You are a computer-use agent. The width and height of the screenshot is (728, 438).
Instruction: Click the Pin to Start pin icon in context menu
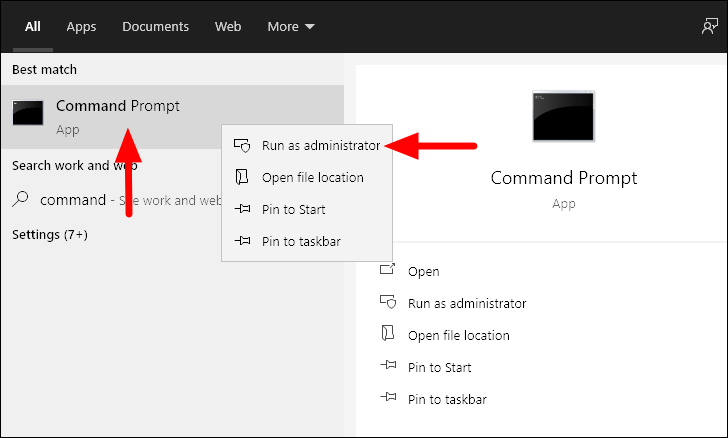click(x=242, y=209)
